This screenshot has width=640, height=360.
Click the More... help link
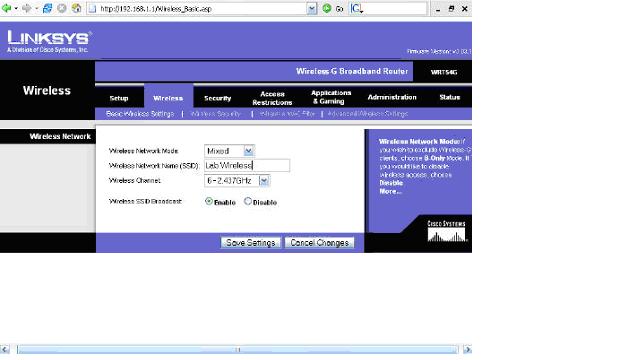[x=391, y=191]
